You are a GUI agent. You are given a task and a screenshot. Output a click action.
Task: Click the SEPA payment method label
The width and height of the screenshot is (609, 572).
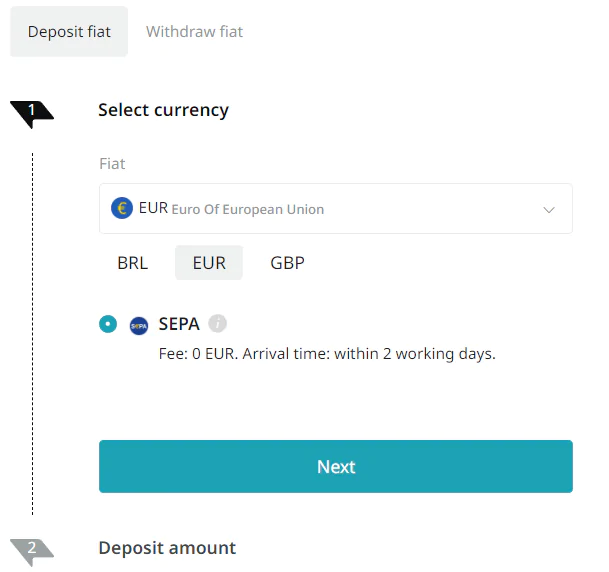point(179,324)
